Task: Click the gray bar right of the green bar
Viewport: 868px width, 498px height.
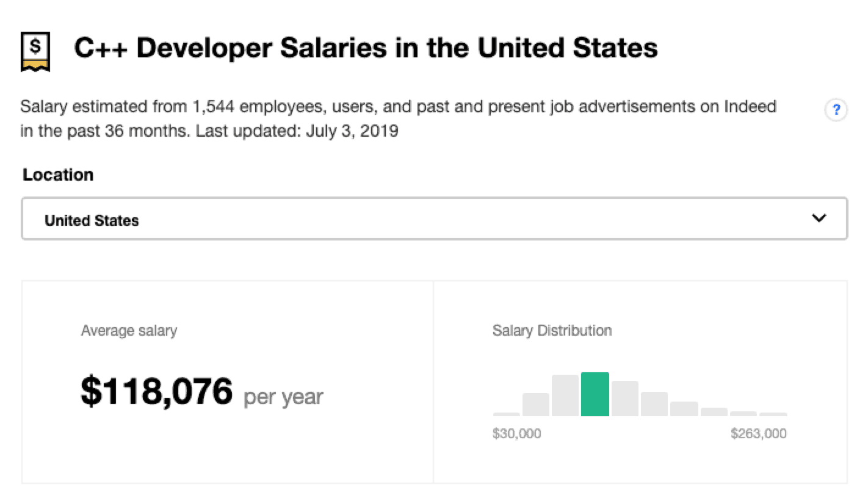Action: pyautogui.click(x=624, y=399)
